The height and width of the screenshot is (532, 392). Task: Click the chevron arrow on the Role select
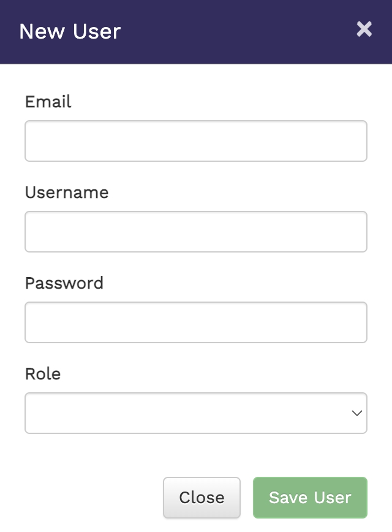356,413
